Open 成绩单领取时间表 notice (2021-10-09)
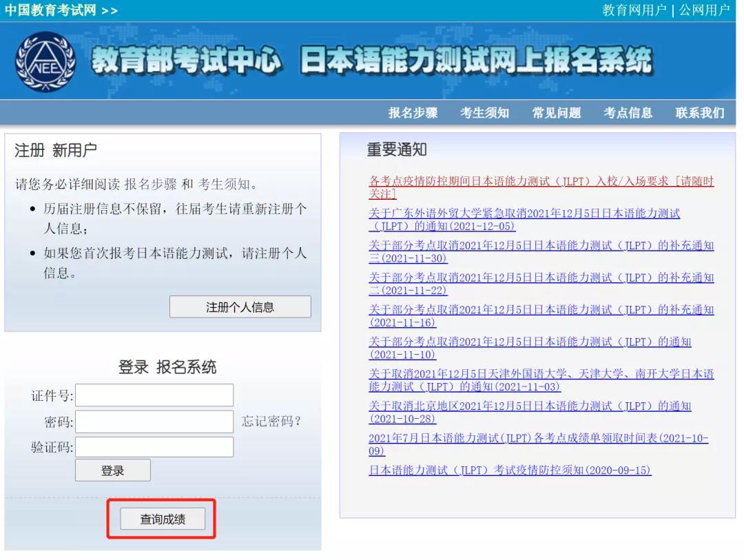The height and width of the screenshot is (560, 744). (539, 444)
